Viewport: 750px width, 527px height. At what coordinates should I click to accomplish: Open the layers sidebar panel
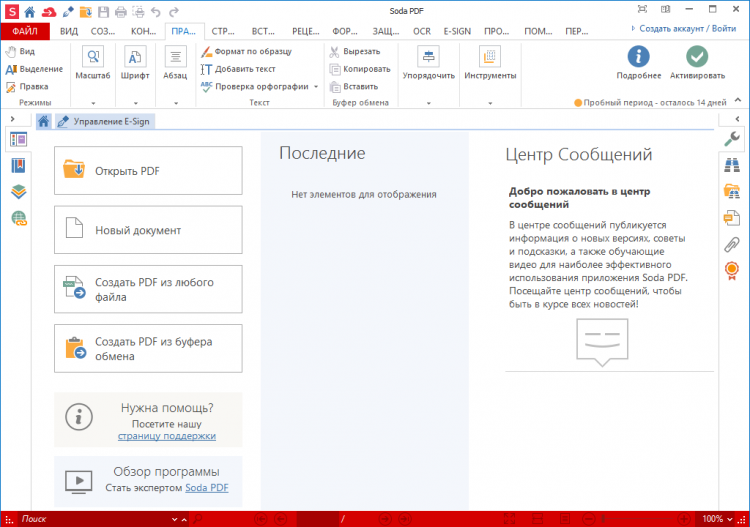click(19, 192)
